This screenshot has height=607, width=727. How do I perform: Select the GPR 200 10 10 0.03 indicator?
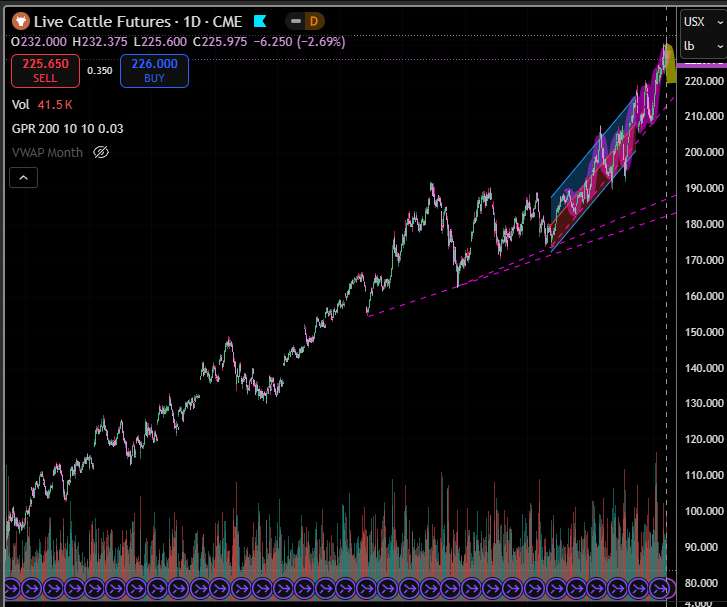click(68, 128)
